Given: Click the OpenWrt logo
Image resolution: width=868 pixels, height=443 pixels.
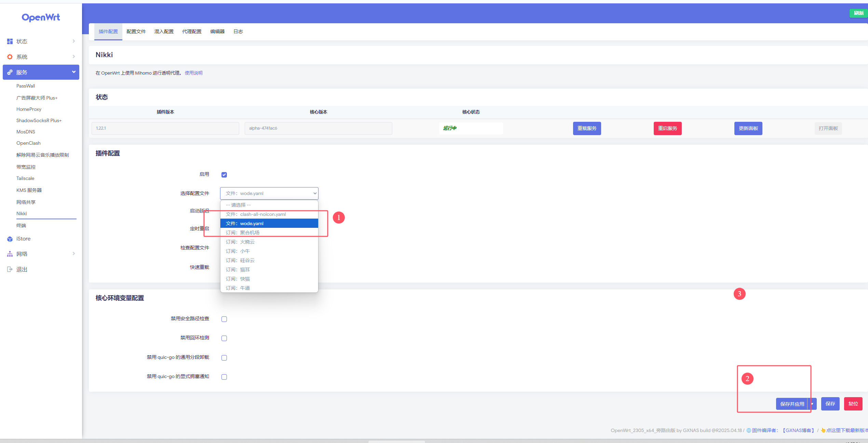Looking at the screenshot, I should click(x=41, y=17).
